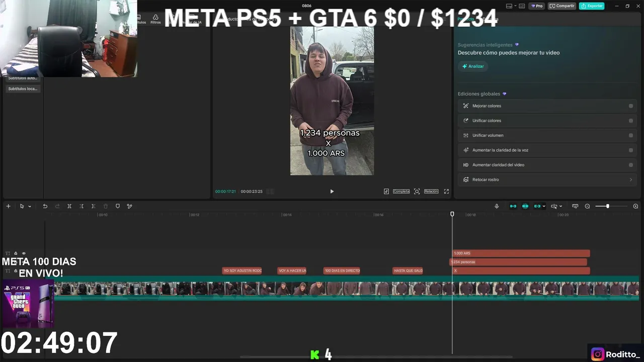Open the Completa preview quality selector
Viewport: 644px width, 362px height.
[x=401, y=192]
